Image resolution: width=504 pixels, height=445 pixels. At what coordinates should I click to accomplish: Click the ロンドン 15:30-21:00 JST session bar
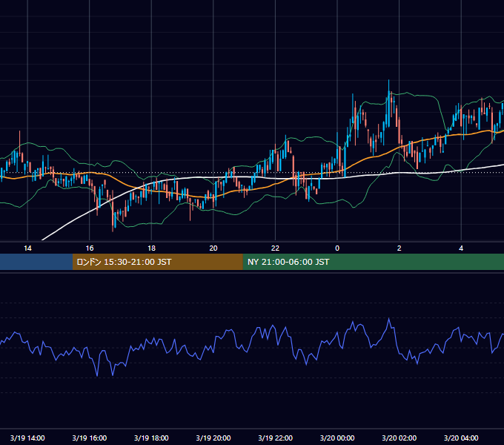click(157, 262)
